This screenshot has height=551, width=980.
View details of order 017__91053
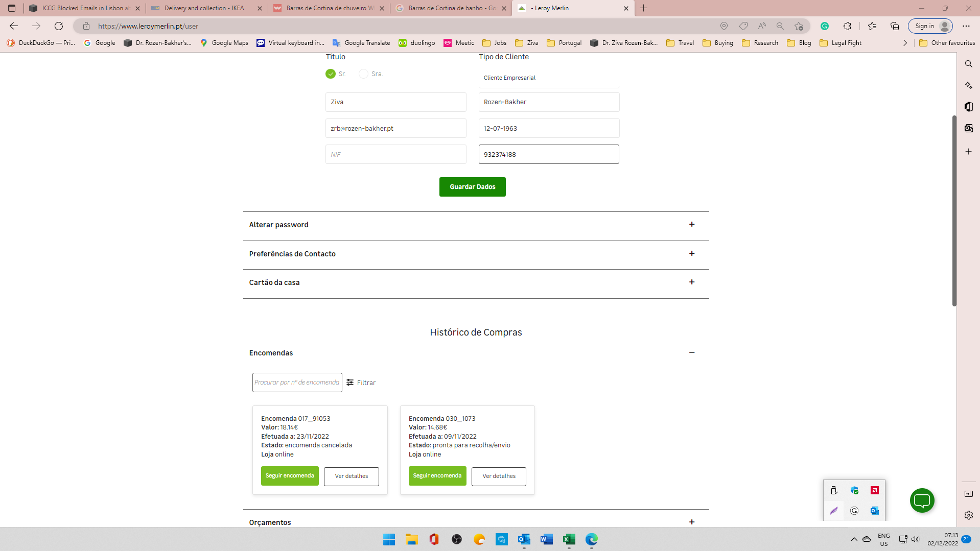click(x=351, y=476)
